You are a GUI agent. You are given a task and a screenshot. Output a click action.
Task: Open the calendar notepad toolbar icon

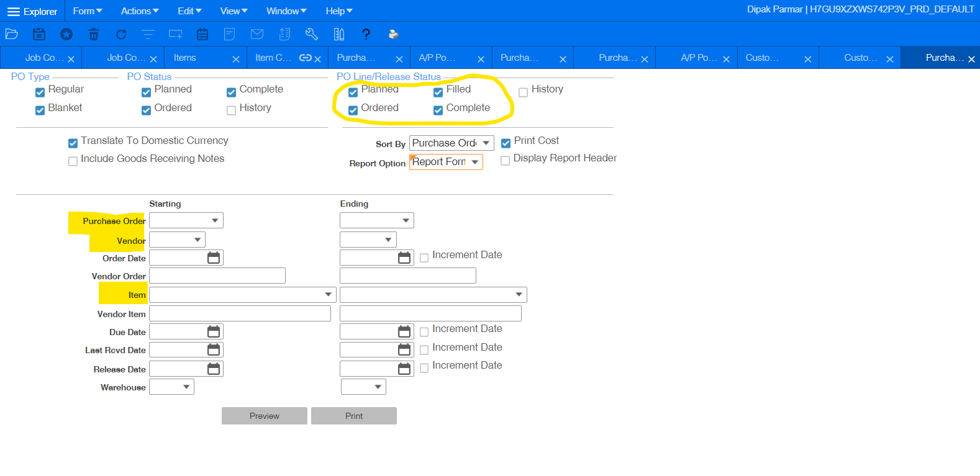(202, 34)
